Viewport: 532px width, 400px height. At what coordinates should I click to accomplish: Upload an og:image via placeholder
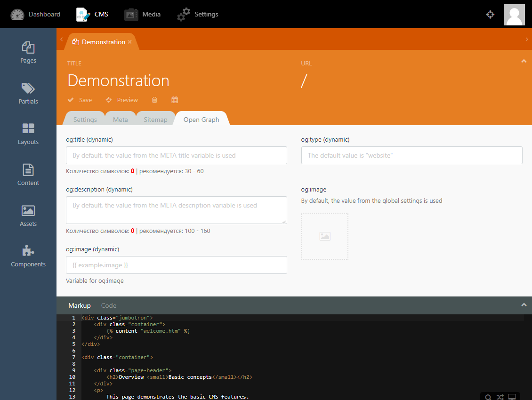click(x=325, y=236)
